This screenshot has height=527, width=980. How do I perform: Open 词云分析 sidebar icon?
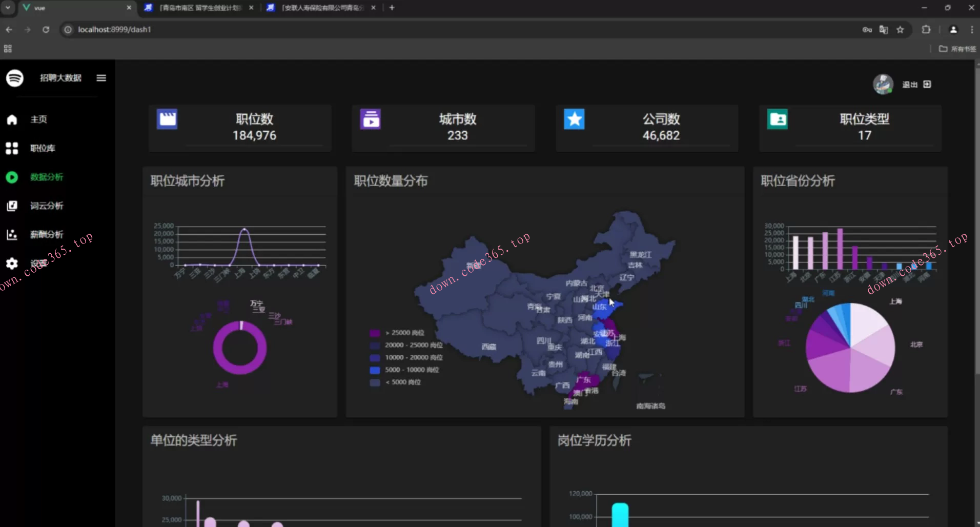click(x=12, y=206)
